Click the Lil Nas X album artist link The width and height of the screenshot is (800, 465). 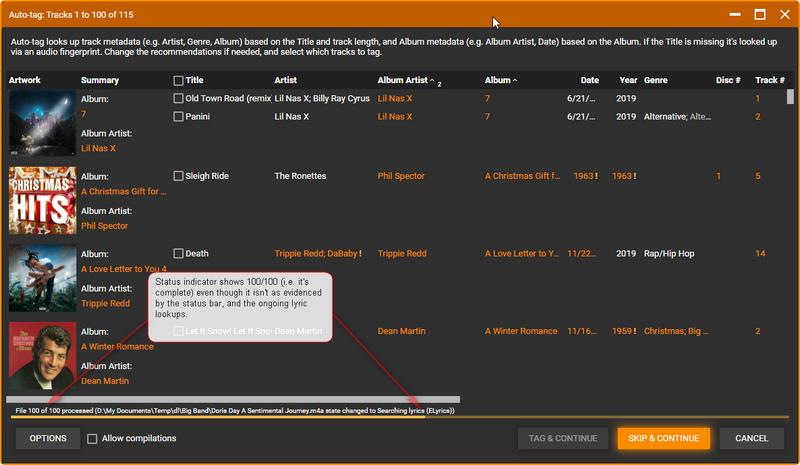pyautogui.click(x=98, y=149)
